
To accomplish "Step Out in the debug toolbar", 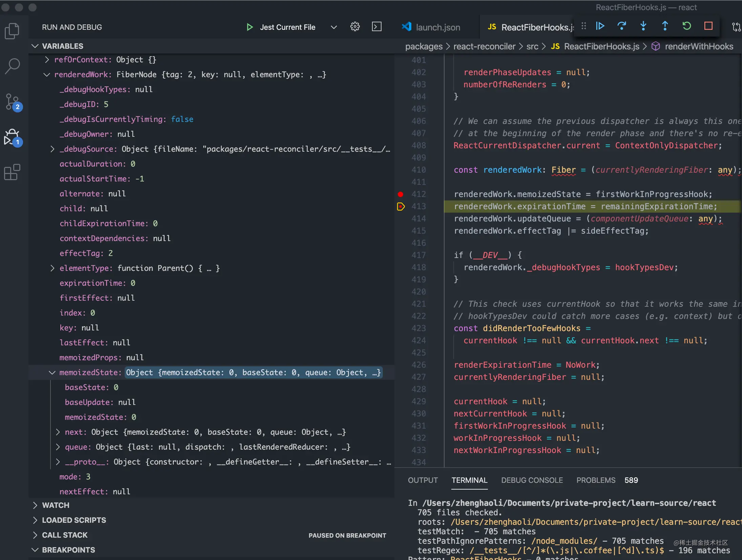I will 665,26.
